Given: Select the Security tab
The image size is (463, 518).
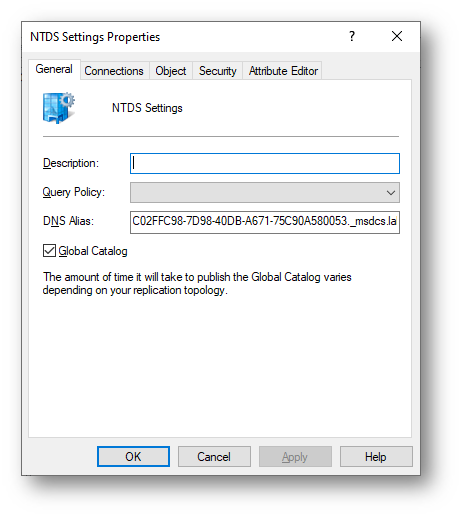Looking at the screenshot, I should (x=217, y=71).
